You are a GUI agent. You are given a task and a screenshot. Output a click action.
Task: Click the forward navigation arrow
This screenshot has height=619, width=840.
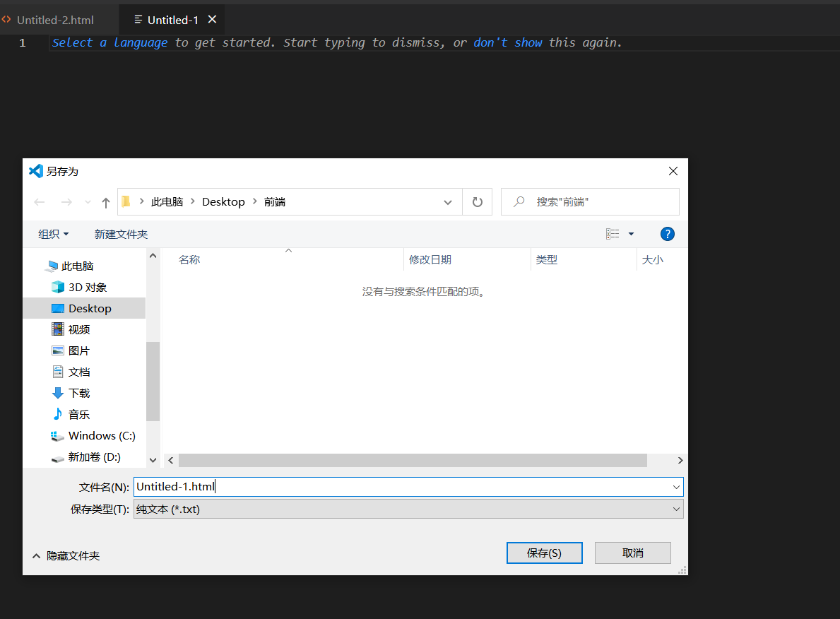65,201
